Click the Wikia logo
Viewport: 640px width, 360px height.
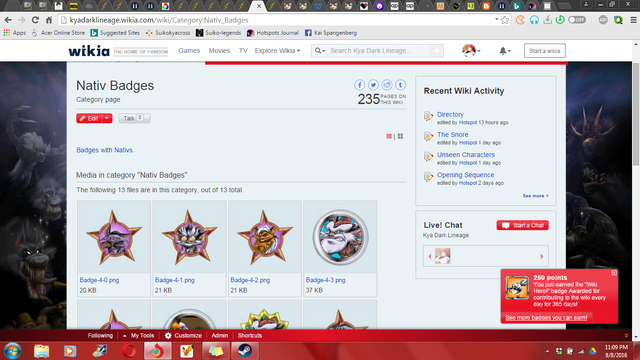pos(89,51)
